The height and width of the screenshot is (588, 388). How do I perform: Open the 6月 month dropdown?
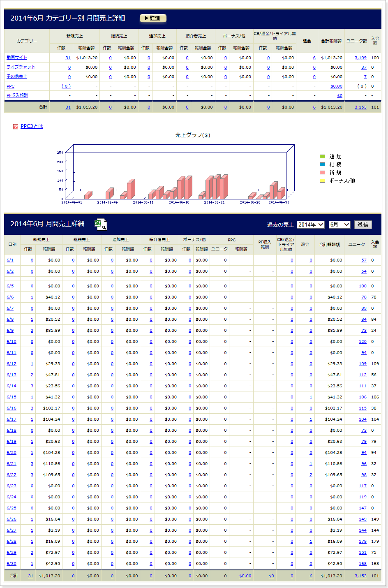point(339,225)
